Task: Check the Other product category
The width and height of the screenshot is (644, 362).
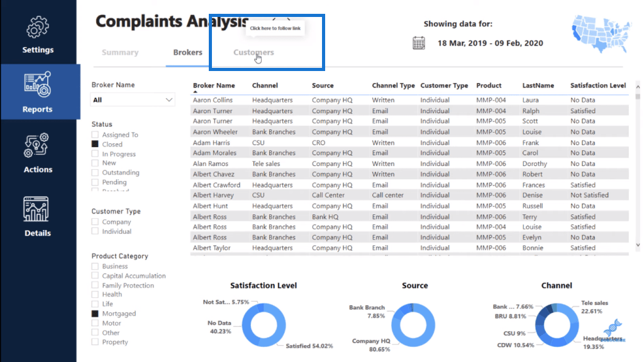Action: (x=95, y=332)
